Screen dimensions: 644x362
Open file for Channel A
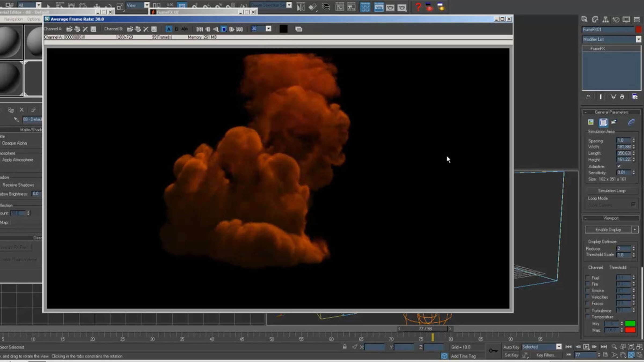(69, 29)
